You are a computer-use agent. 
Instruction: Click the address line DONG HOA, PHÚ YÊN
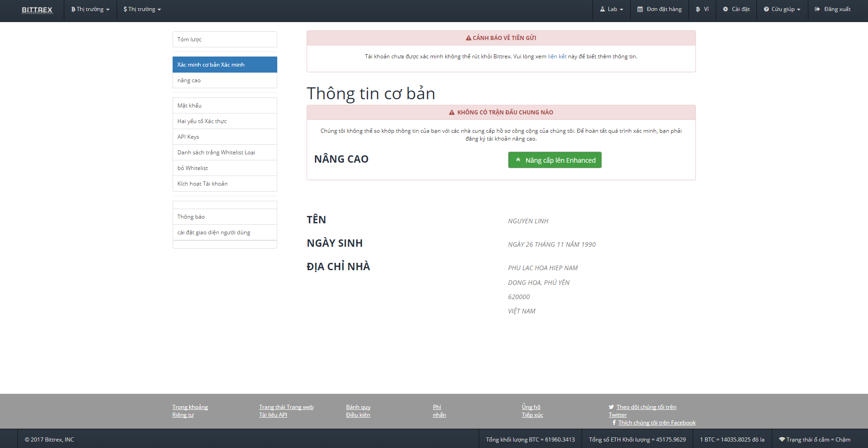[539, 283]
